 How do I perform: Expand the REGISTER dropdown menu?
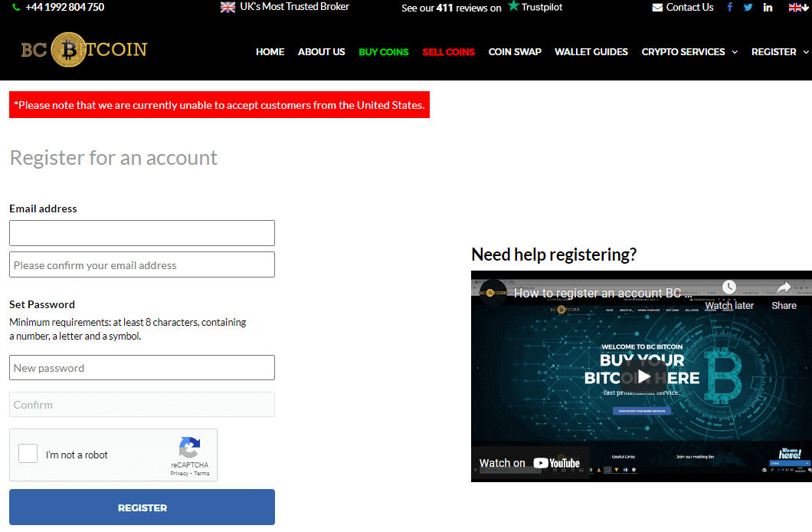point(779,52)
